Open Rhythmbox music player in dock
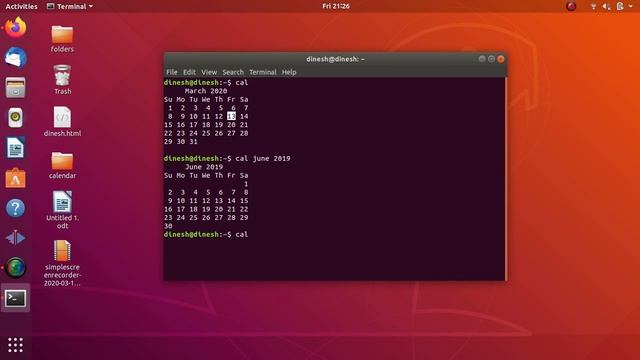 click(x=16, y=118)
